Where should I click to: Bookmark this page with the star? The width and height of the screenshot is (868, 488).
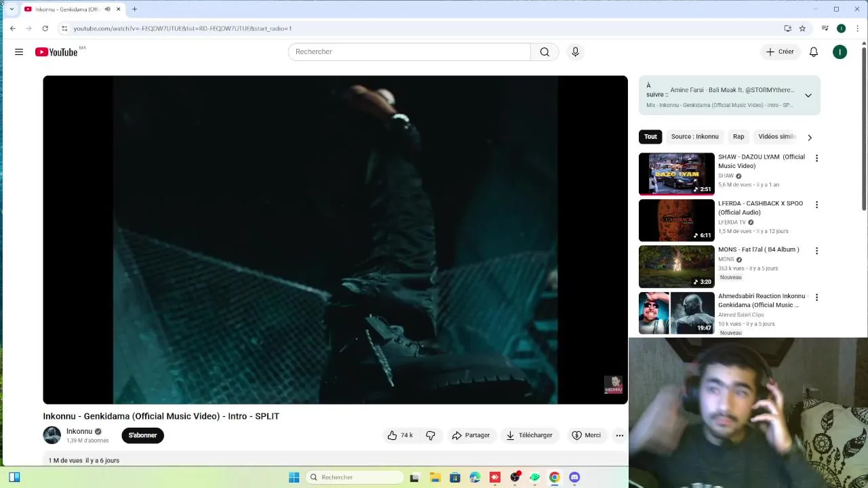point(802,28)
